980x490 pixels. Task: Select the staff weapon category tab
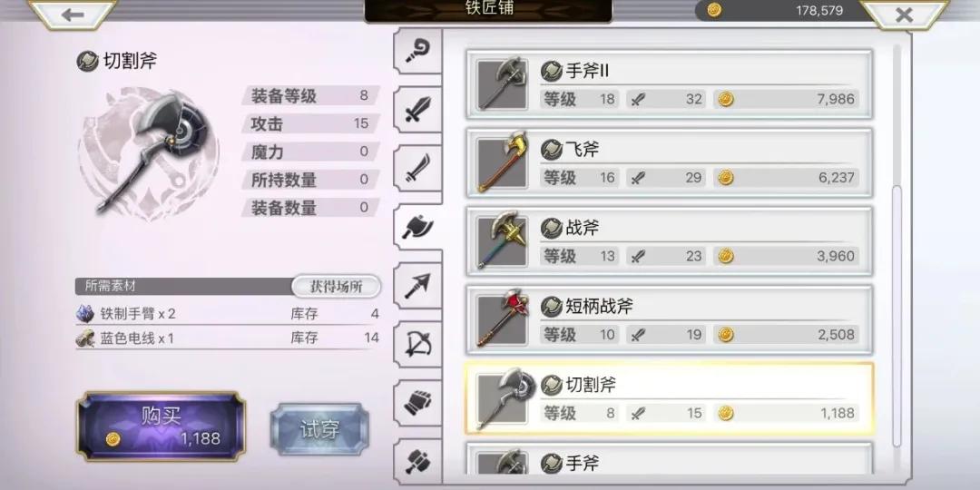(x=417, y=51)
